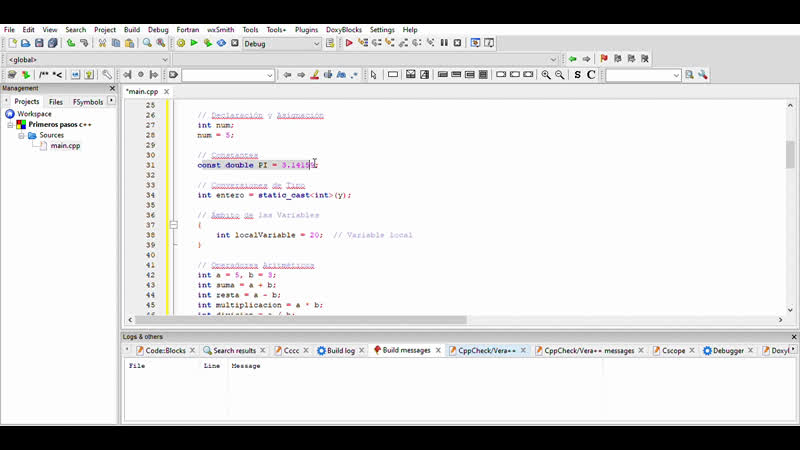This screenshot has height=450, width=800.
Task: Open the Replace dialog icon
Action: tap(161, 43)
